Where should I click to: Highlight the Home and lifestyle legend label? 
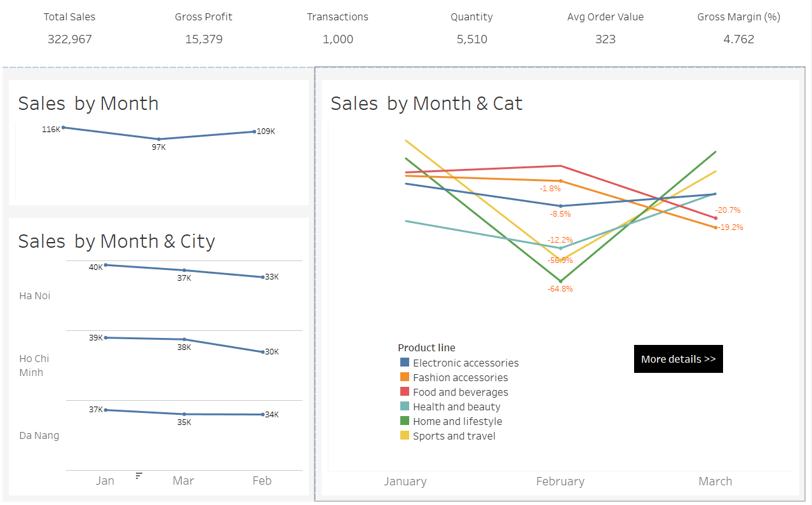tap(457, 421)
